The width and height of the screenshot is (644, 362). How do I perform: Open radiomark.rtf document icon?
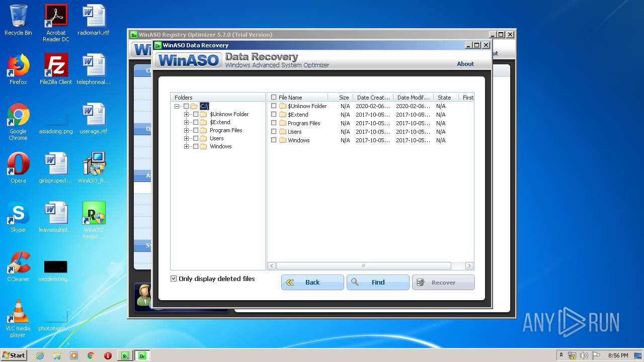pyautogui.click(x=94, y=20)
